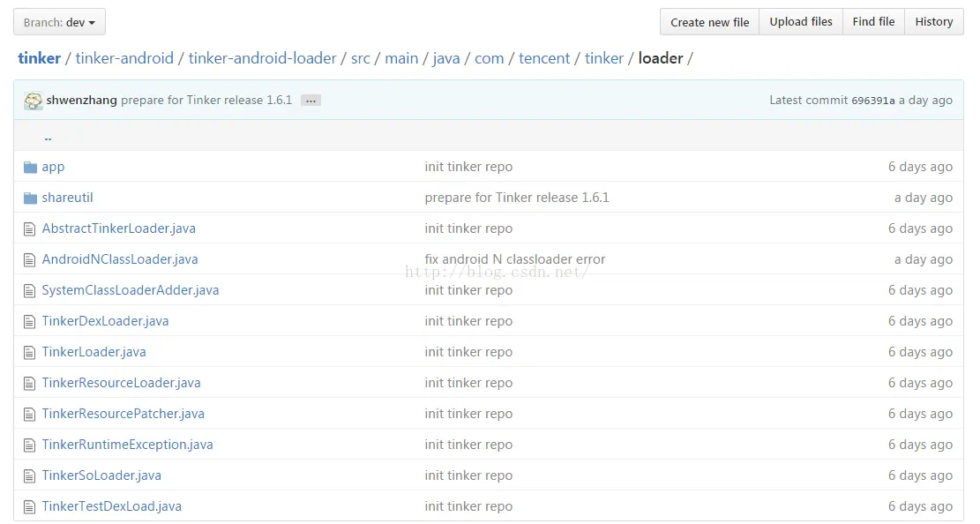Open SystemClassLoaderAdder.java file
Viewport: 980px width, 524px height.
(131, 290)
